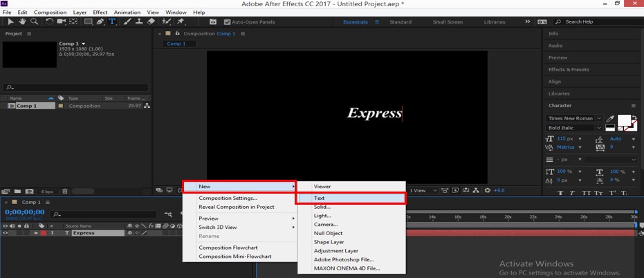The image size is (644, 278).
Task: Switch to the Libraries workspace tab
Action: click(495, 22)
